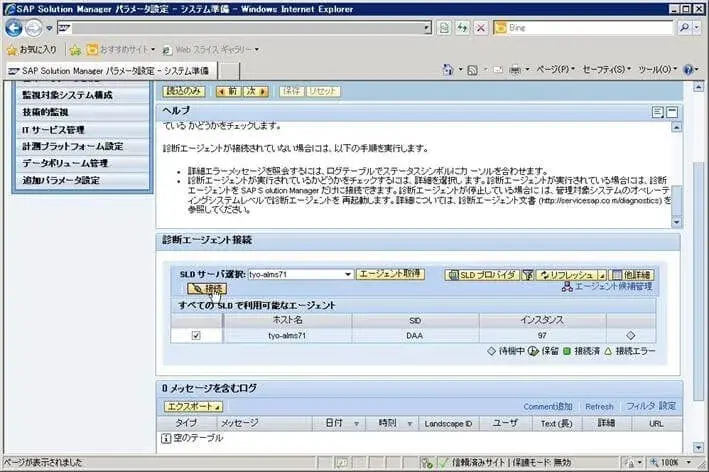This screenshot has width=709, height=472.
Task: Open the フィルタ 設定 link
Action: [651, 406]
